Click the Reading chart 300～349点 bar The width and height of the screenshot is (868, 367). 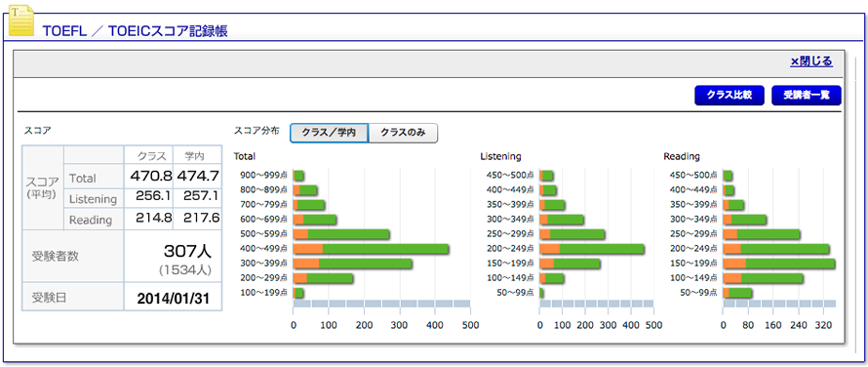point(744,219)
